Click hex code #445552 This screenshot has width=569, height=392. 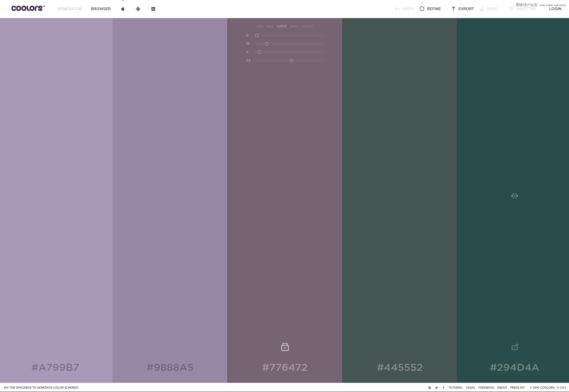coord(400,367)
